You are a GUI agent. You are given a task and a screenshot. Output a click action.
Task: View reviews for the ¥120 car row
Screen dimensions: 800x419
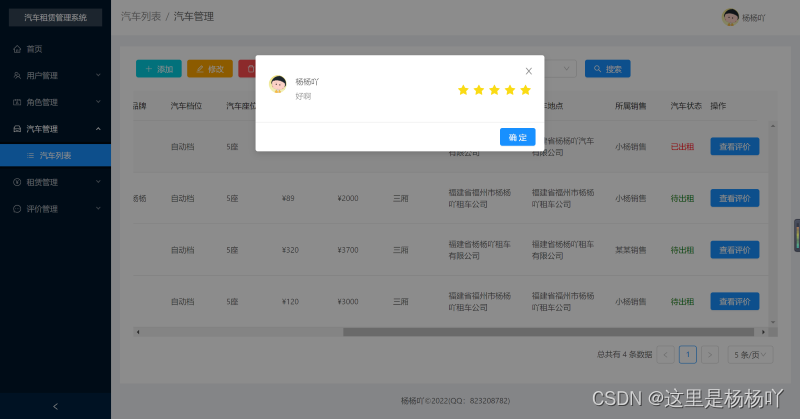tap(735, 301)
